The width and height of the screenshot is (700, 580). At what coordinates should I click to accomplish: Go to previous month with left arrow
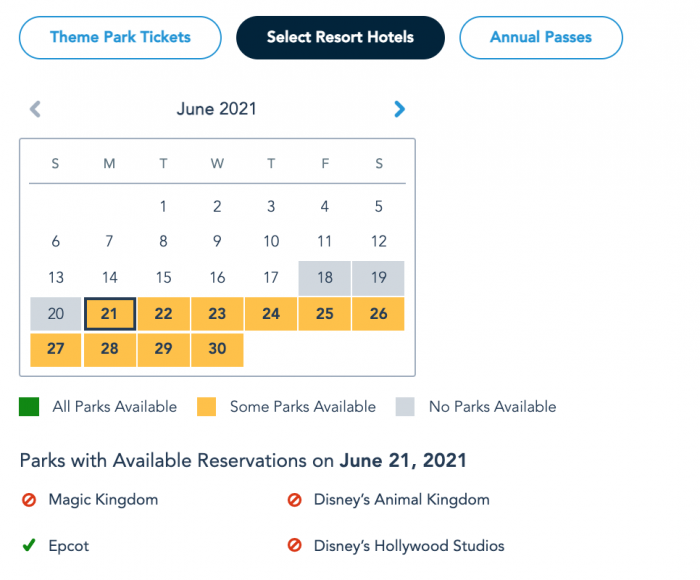35,109
